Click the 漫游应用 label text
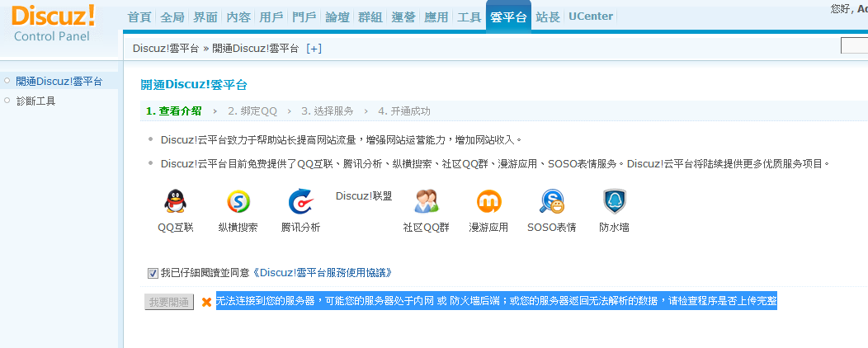The image size is (868, 348). pyautogui.click(x=488, y=228)
